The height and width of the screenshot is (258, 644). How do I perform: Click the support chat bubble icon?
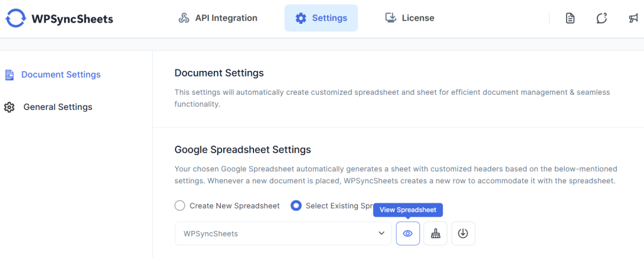click(x=602, y=18)
